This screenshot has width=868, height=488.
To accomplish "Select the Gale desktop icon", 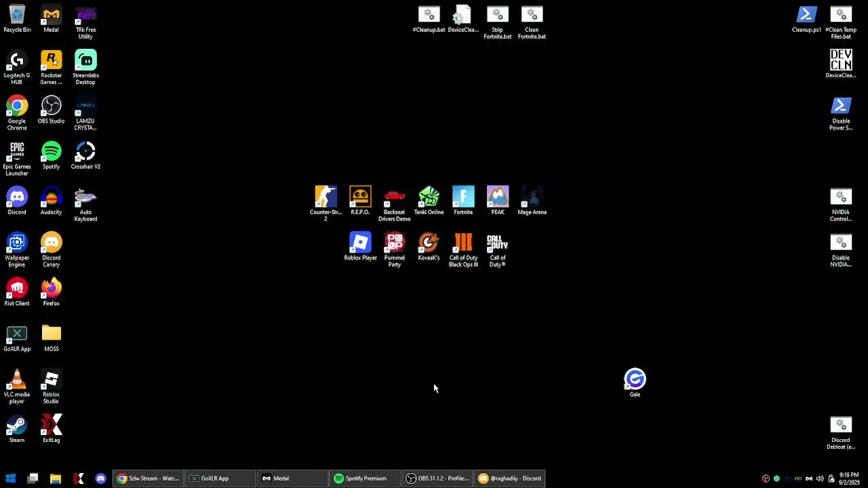I will tap(635, 383).
